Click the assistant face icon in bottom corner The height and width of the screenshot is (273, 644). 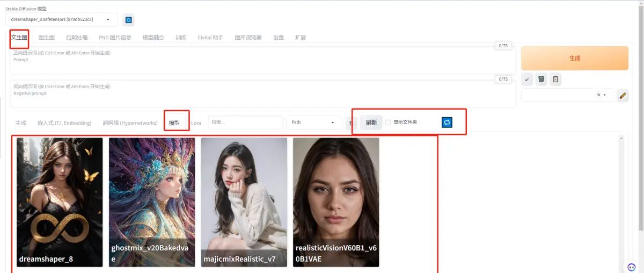[632, 267]
